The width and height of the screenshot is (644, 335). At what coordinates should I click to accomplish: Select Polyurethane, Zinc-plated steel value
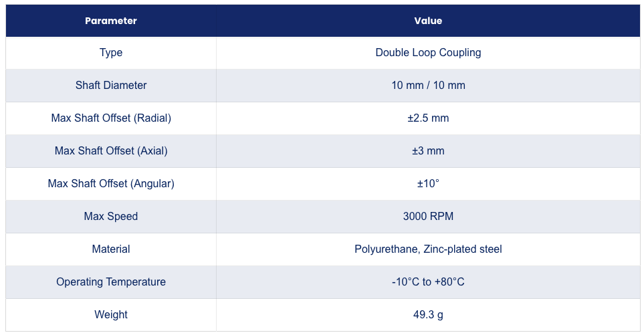[428, 249]
